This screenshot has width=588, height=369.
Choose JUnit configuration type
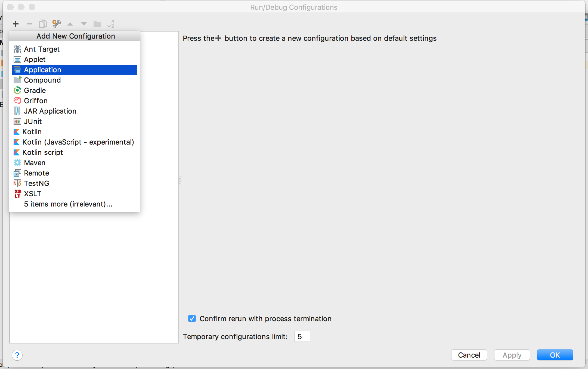(75, 121)
